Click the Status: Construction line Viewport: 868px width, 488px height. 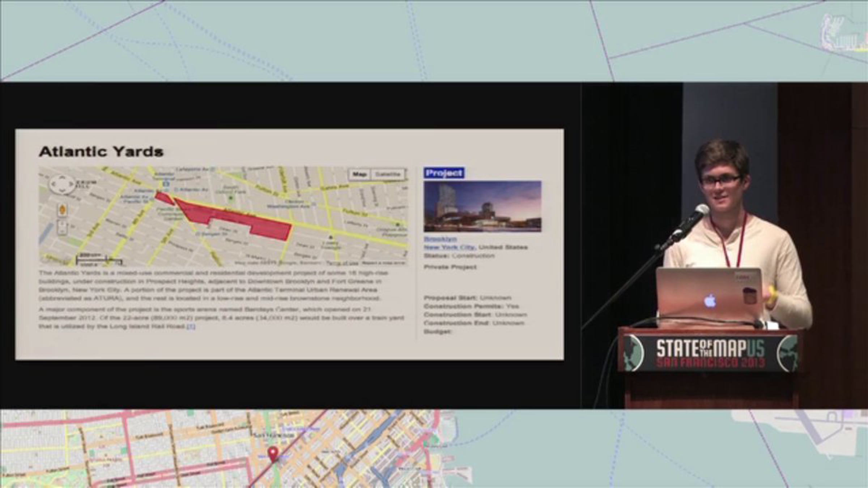[459, 256]
